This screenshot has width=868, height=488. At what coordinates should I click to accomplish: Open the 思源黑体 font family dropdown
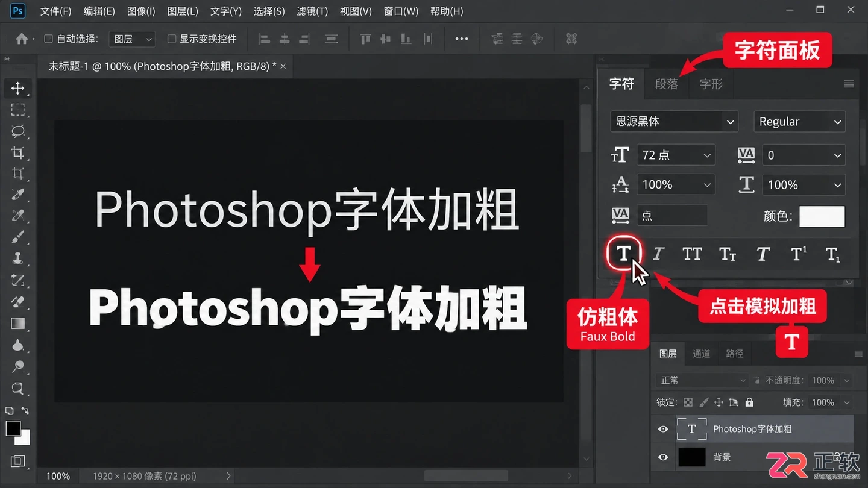675,122
